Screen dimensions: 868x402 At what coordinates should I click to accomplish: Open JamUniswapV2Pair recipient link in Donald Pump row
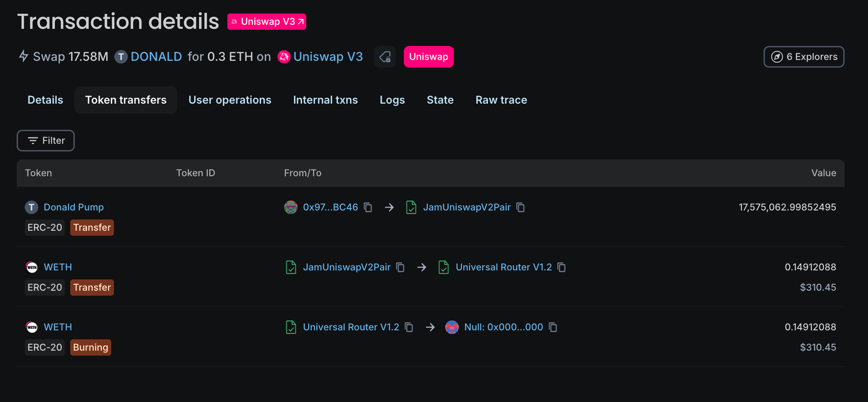pyautogui.click(x=467, y=207)
